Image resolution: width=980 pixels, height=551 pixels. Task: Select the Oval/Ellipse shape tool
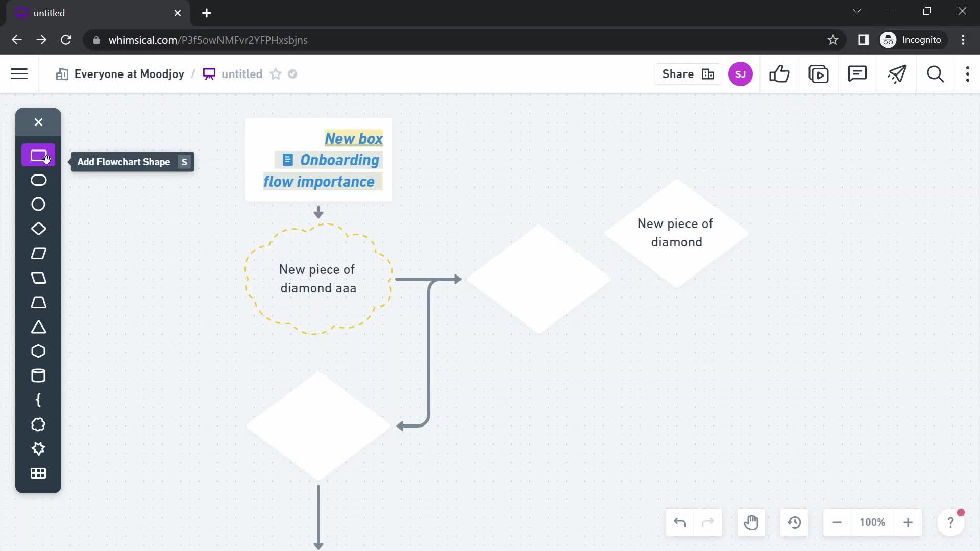38,180
